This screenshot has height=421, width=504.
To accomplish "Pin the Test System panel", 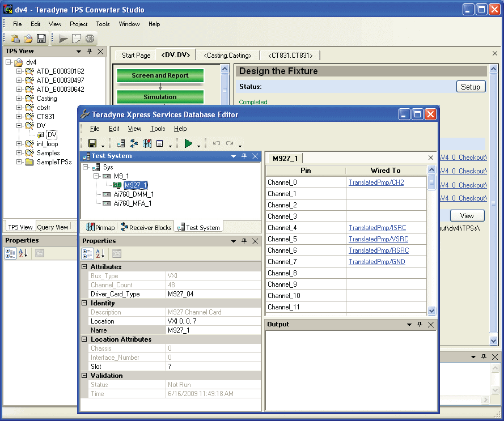I will (x=244, y=156).
